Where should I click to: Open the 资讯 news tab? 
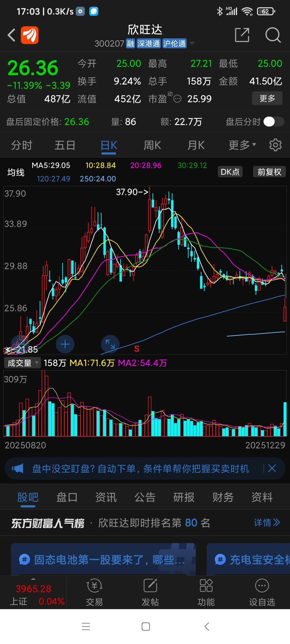(106, 497)
